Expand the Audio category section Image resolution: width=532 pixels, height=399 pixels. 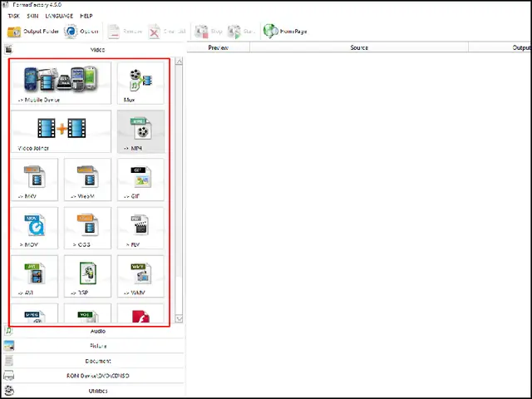[94, 331]
